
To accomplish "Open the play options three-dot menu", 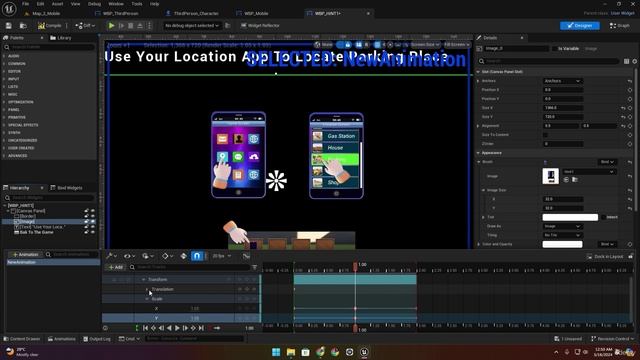I will [149, 26].
